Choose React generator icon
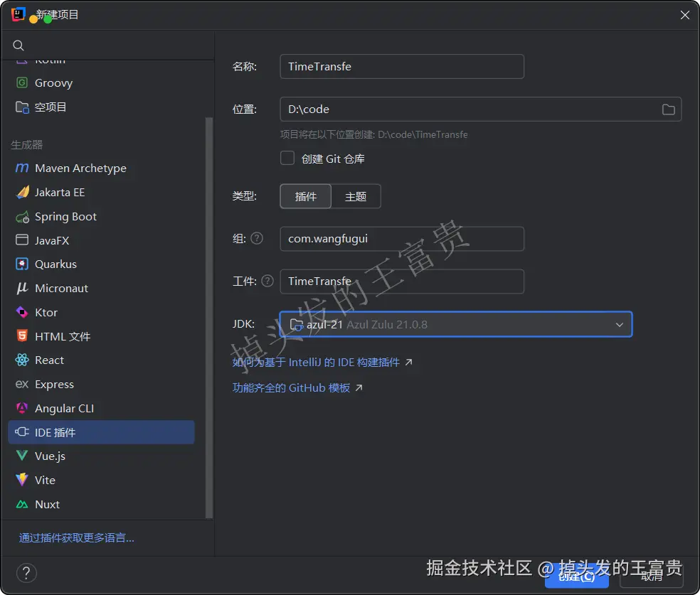The width and height of the screenshot is (700, 595). (x=22, y=360)
